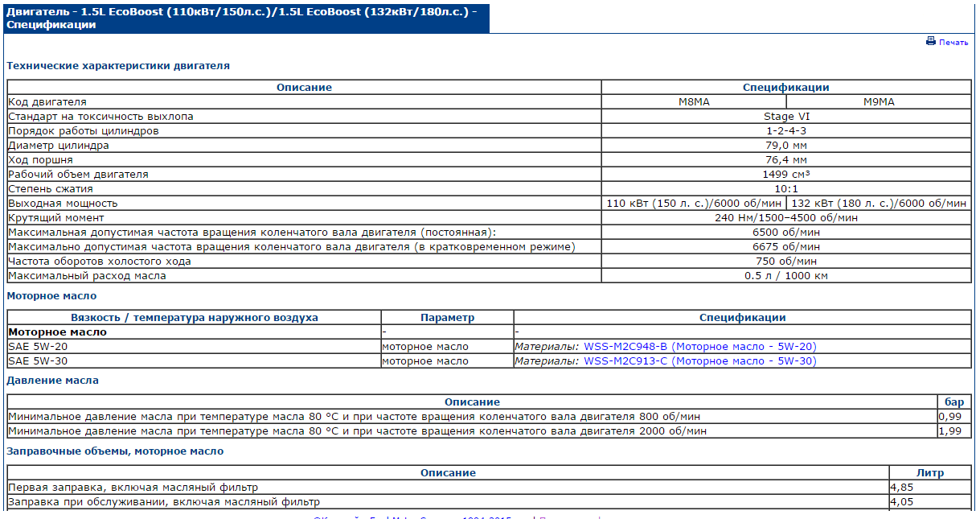
Task: Click the Литр column header
Action: pyautogui.click(x=929, y=472)
